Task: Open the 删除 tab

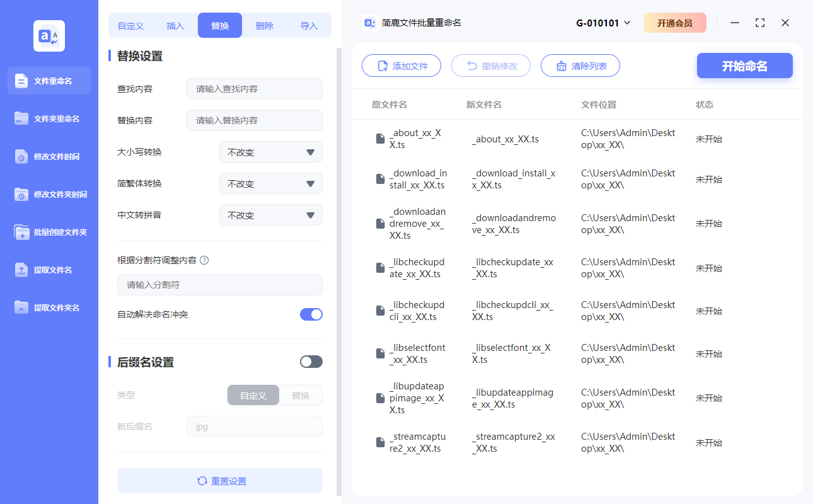Action: pos(264,25)
